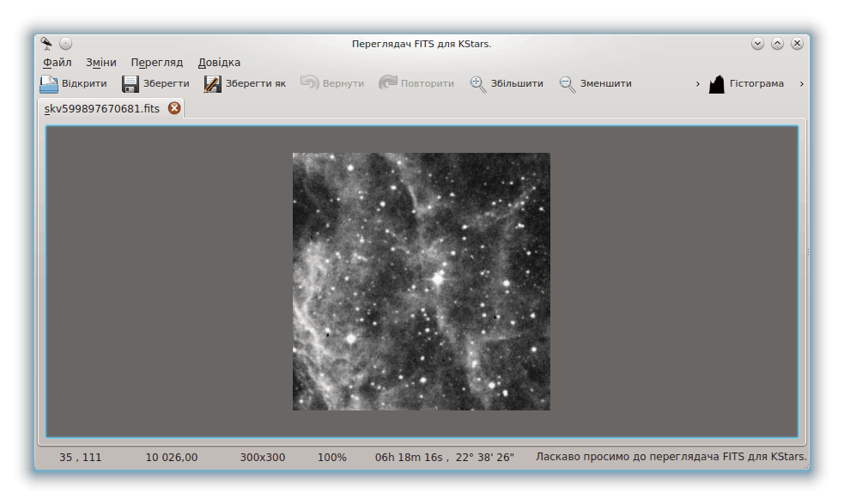Screen dimensions: 844x504
Task: Click the 100% zoom level in the status bar
Action: tap(332, 458)
